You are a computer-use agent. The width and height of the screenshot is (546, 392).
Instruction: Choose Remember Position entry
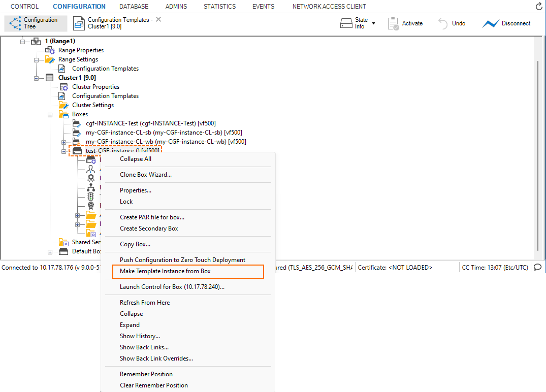point(188,374)
